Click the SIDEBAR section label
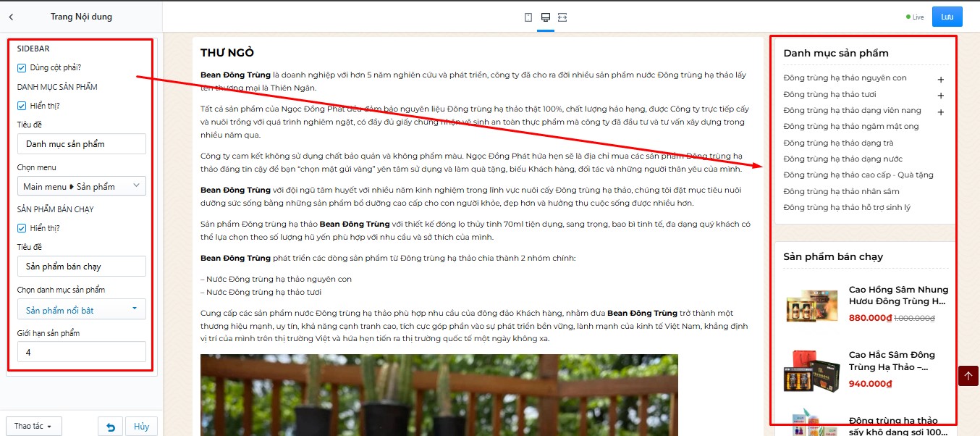The height and width of the screenshot is (436, 980). (33, 48)
